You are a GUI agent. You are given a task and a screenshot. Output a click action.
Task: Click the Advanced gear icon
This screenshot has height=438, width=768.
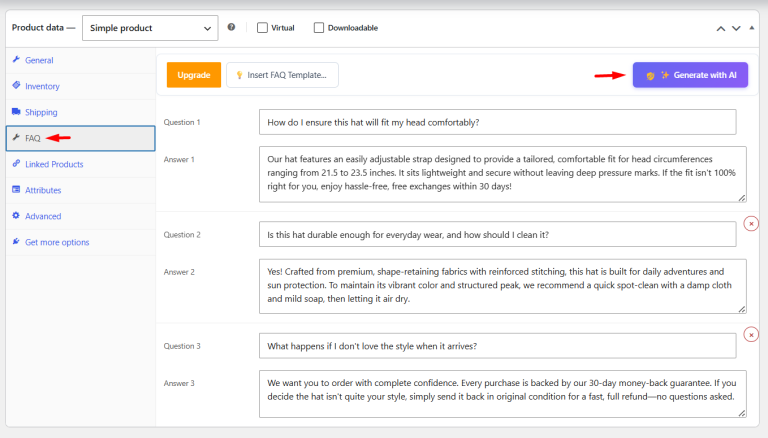click(16, 216)
